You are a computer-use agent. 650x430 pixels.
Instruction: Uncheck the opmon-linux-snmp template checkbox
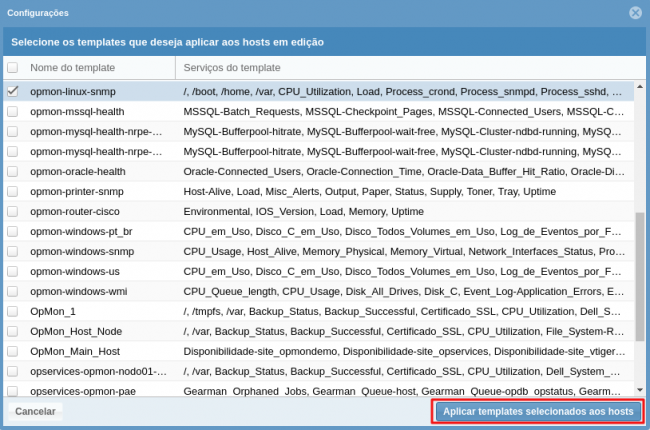(13, 91)
